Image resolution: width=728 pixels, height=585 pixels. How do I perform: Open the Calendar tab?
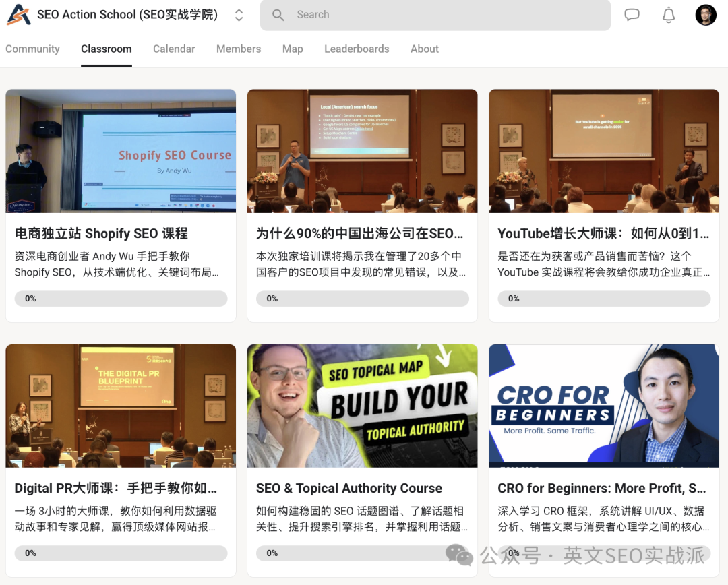(174, 49)
